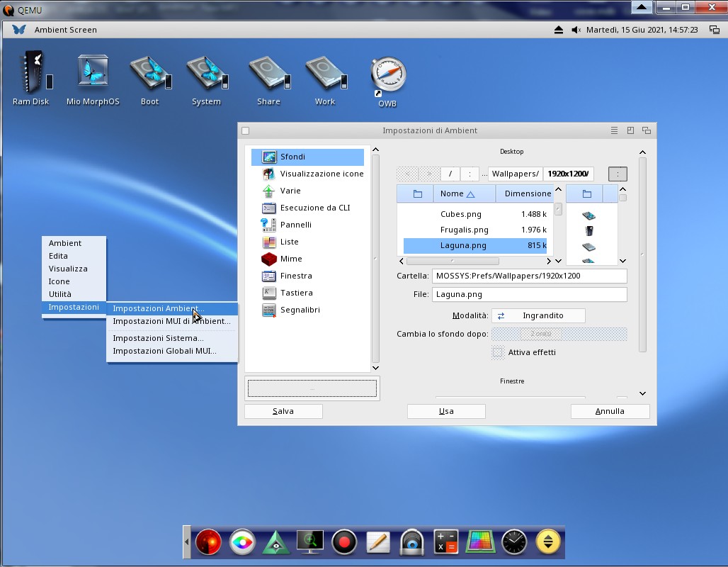Open the notepad with pencil dock icon
728x567 pixels.
coord(378,542)
